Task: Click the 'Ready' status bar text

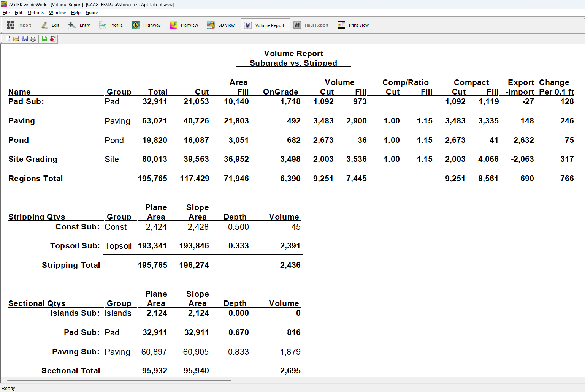Action: pyautogui.click(x=8, y=388)
